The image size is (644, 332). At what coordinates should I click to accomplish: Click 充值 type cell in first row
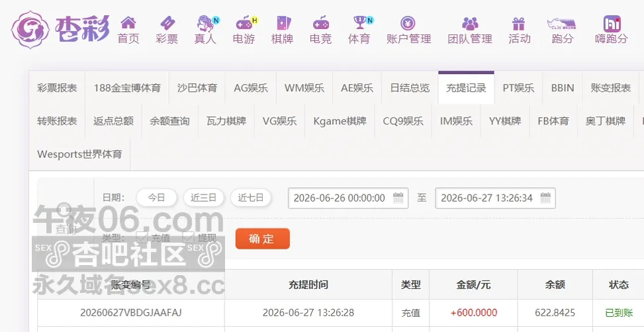point(411,313)
